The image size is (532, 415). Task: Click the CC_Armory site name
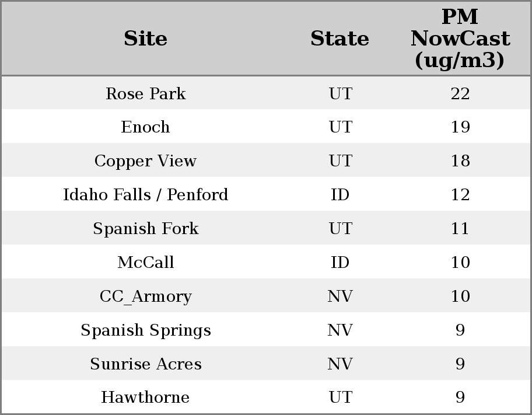(x=146, y=297)
